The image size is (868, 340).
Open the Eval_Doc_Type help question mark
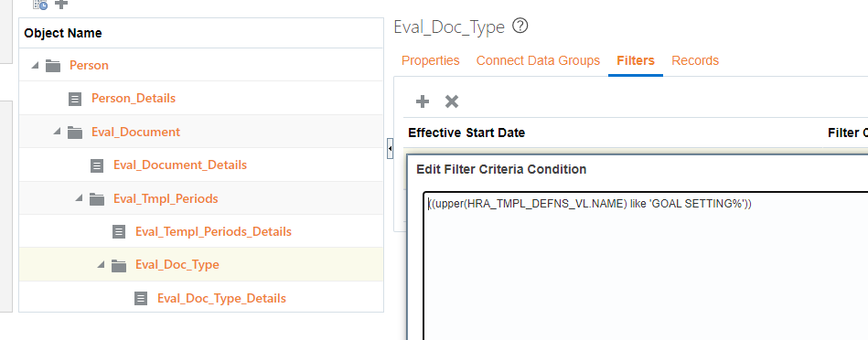point(520,26)
